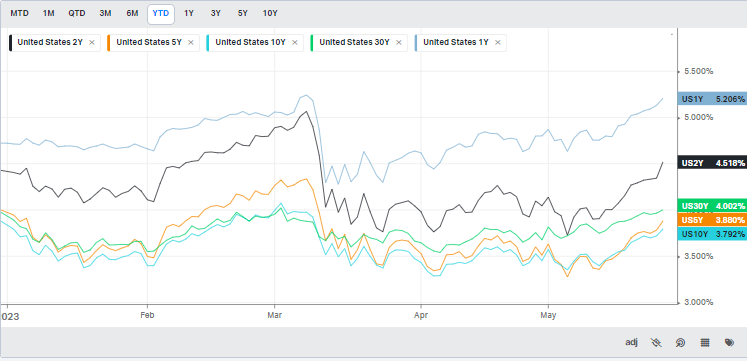This screenshot has height=361, width=747.
Task: Change range to 1Y
Action: coord(189,13)
